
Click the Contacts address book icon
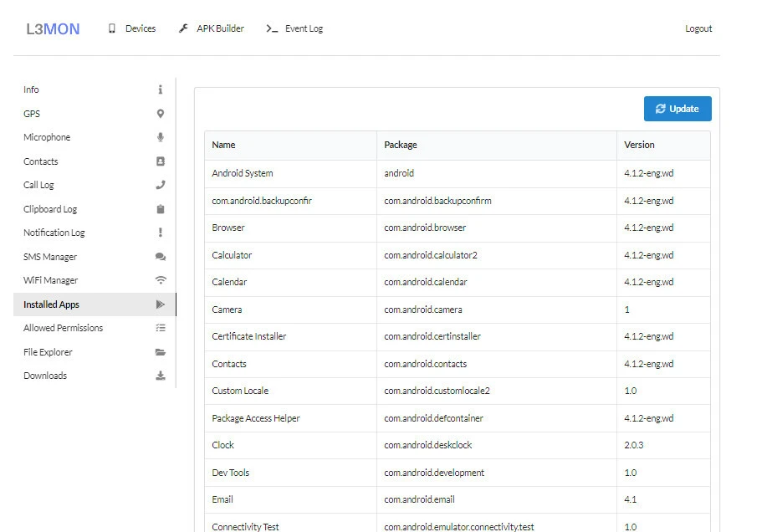click(161, 161)
